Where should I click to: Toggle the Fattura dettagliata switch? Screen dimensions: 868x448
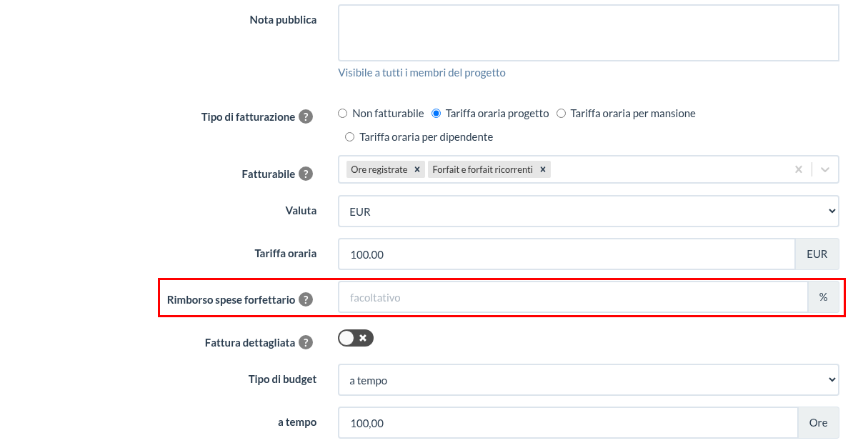pyautogui.click(x=356, y=338)
